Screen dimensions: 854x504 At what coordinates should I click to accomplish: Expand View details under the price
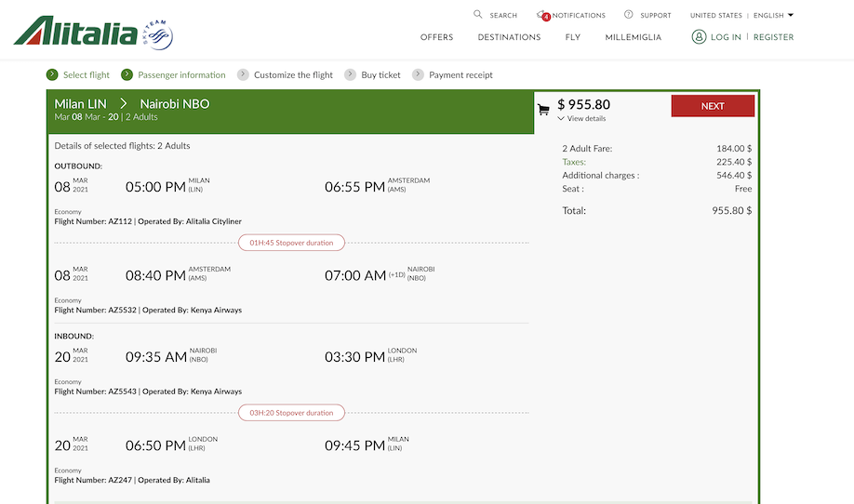tap(581, 119)
